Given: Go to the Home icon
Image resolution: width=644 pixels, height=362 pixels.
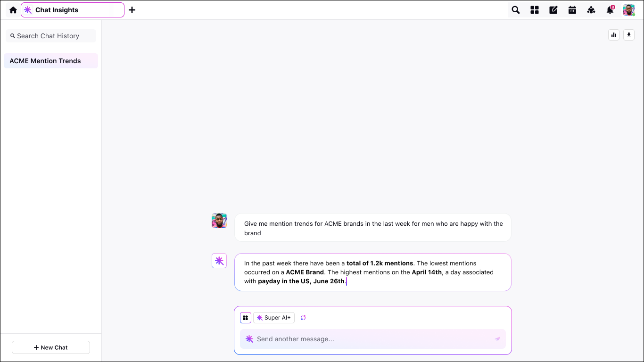Looking at the screenshot, I should click(13, 10).
